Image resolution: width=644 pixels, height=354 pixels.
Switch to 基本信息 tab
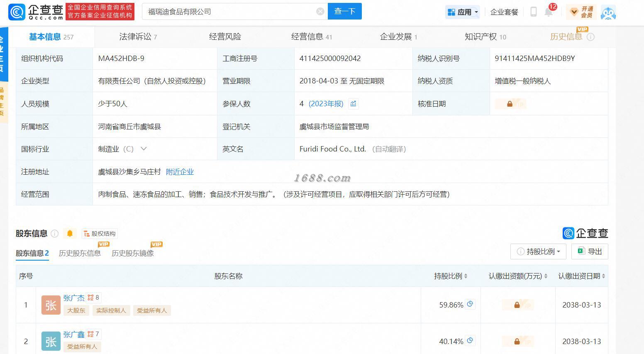pos(51,37)
